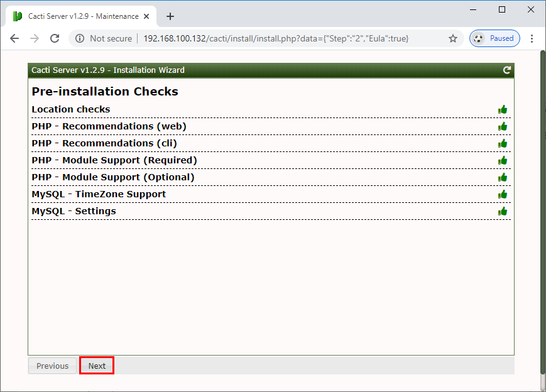The height and width of the screenshot is (392, 546).
Task: Click thumbs-up icon for Location checks
Action: (503, 110)
